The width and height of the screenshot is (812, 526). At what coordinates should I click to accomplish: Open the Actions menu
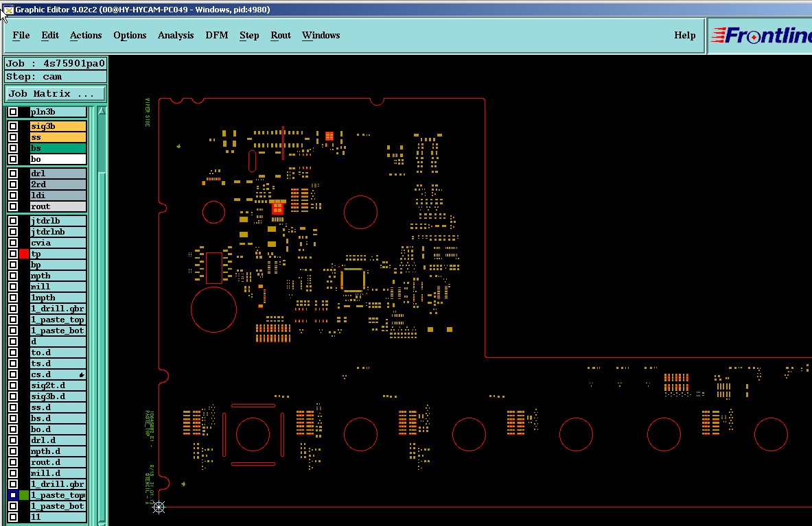[86, 35]
